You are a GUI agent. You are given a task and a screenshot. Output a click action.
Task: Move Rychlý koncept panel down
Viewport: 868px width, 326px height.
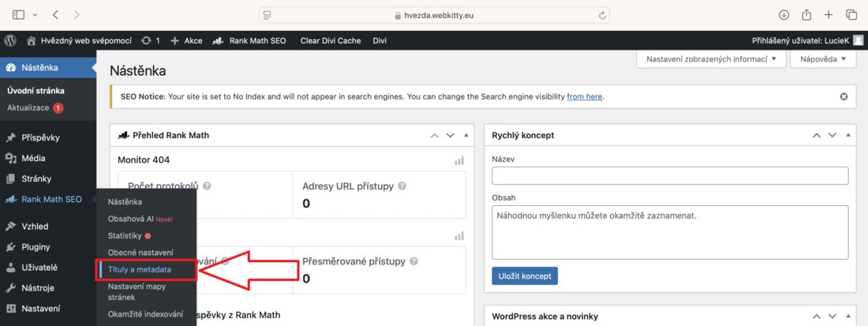point(832,135)
